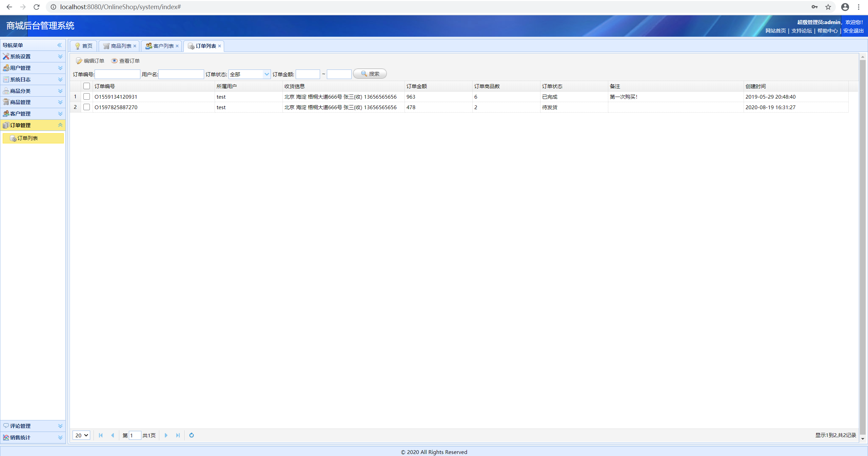Expand the 商品管理 section chevron
Viewport: 868px width, 456px height.
click(60, 102)
